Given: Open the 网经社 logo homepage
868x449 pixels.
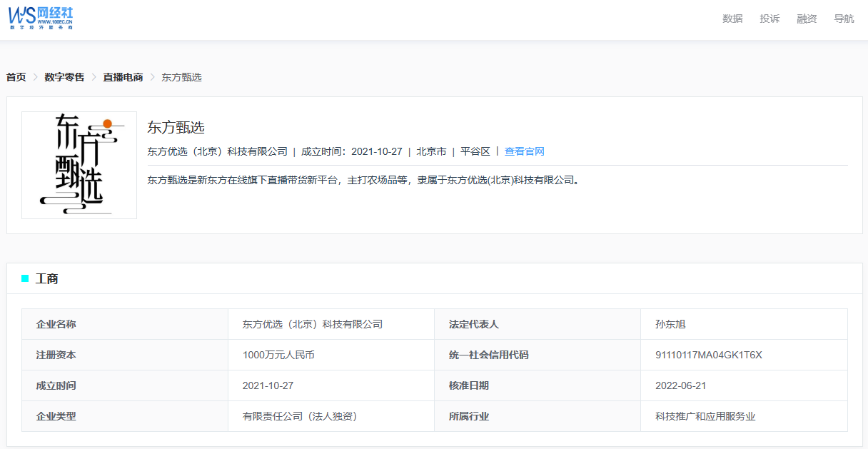Looking at the screenshot, I should click(x=41, y=18).
